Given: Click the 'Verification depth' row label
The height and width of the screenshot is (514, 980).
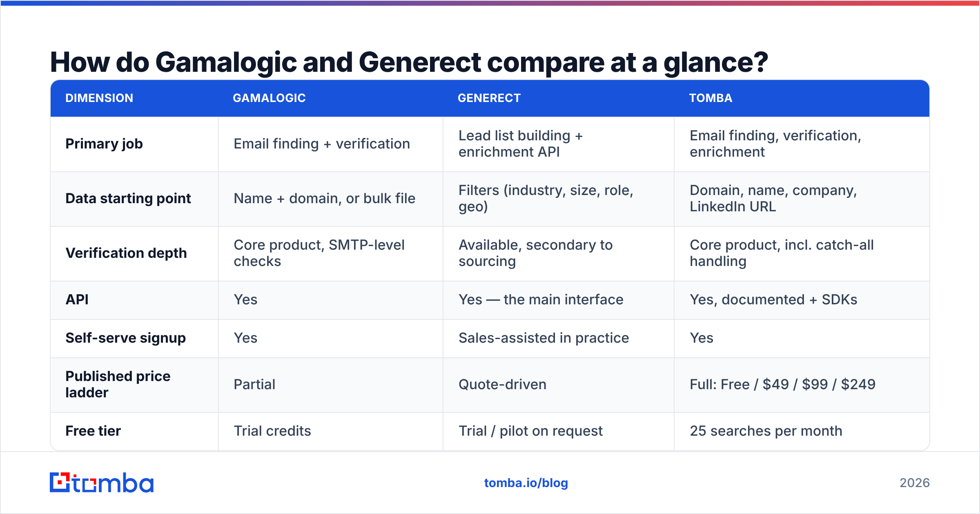Looking at the screenshot, I should pyautogui.click(x=126, y=253).
